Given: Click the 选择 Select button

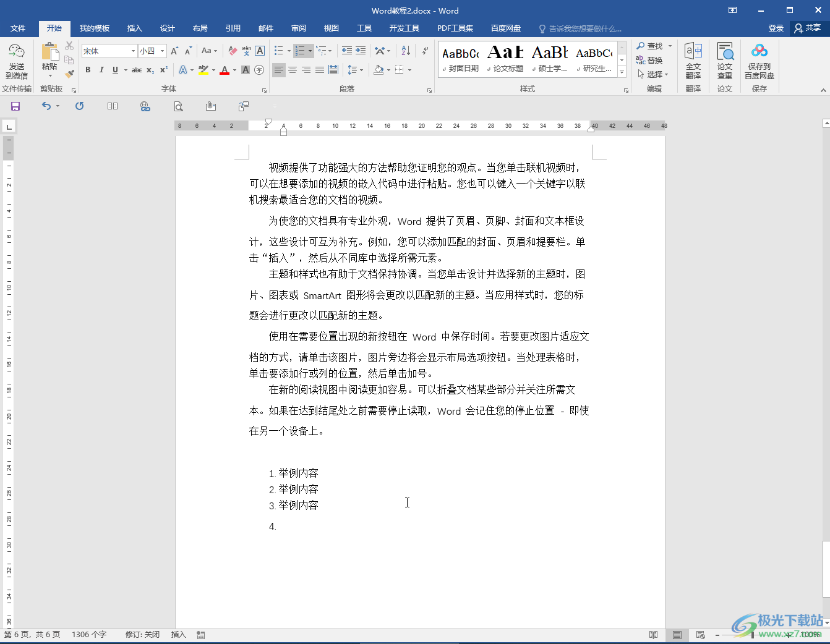Looking at the screenshot, I should pos(652,74).
